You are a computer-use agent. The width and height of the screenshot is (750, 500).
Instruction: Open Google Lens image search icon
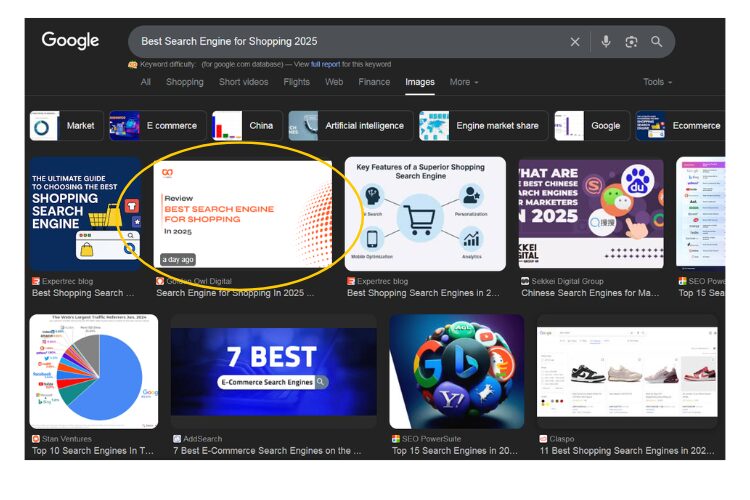point(631,42)
